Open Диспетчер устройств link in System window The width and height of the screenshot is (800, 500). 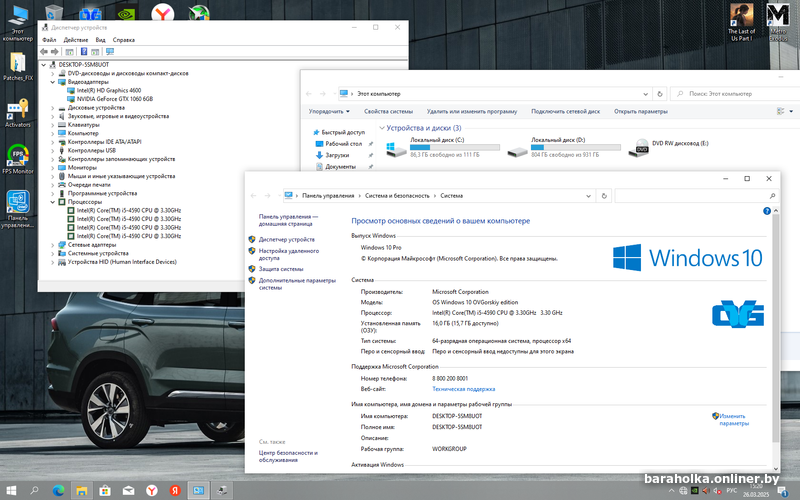click(x=287, y=239)
